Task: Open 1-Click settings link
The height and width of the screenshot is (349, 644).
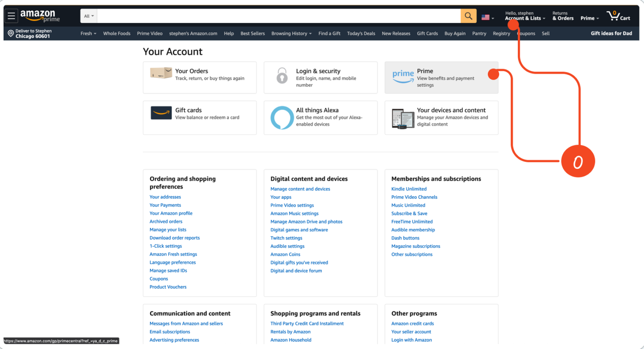Action: pyautogui.click(x=165, y=246)
